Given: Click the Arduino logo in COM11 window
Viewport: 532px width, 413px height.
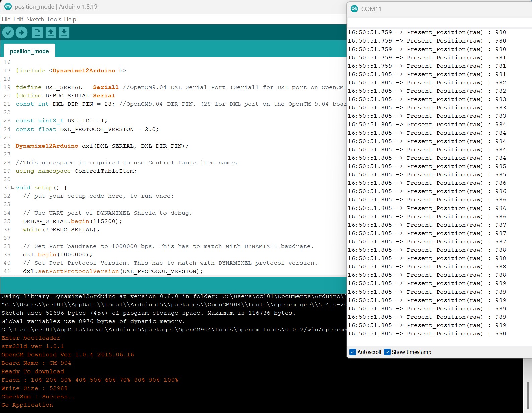Looking at the screenshot, I should pos(354,9).
